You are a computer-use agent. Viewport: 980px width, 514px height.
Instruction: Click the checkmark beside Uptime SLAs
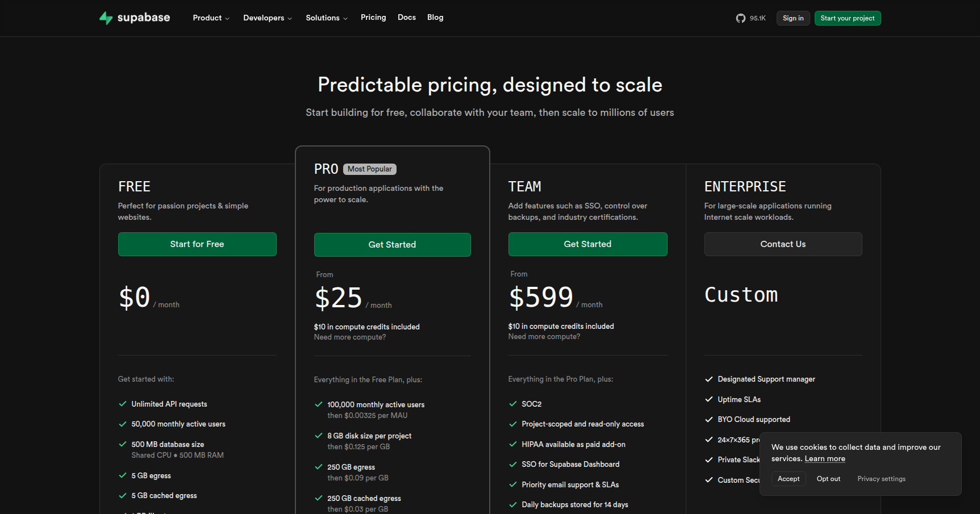[x=709, y=399]
